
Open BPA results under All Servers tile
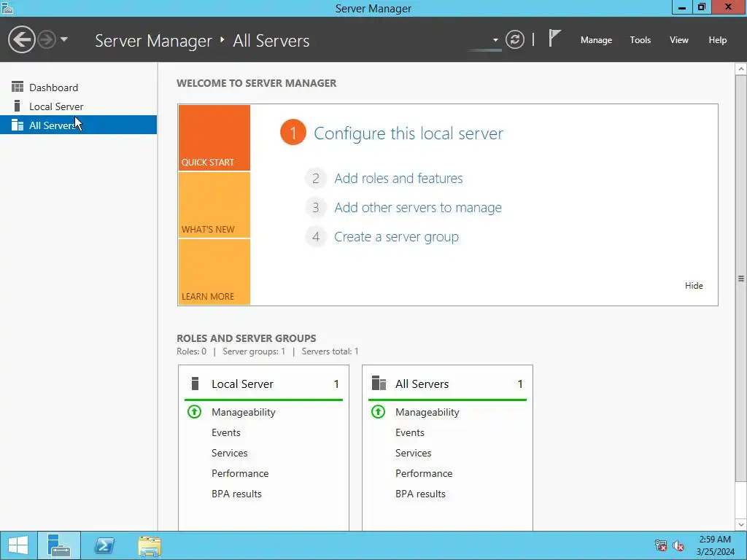click(x=421, y=494)
